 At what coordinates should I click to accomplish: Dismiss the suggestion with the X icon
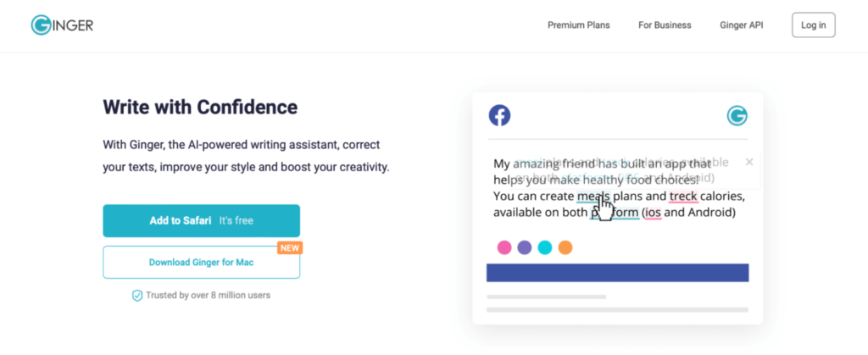749,162
